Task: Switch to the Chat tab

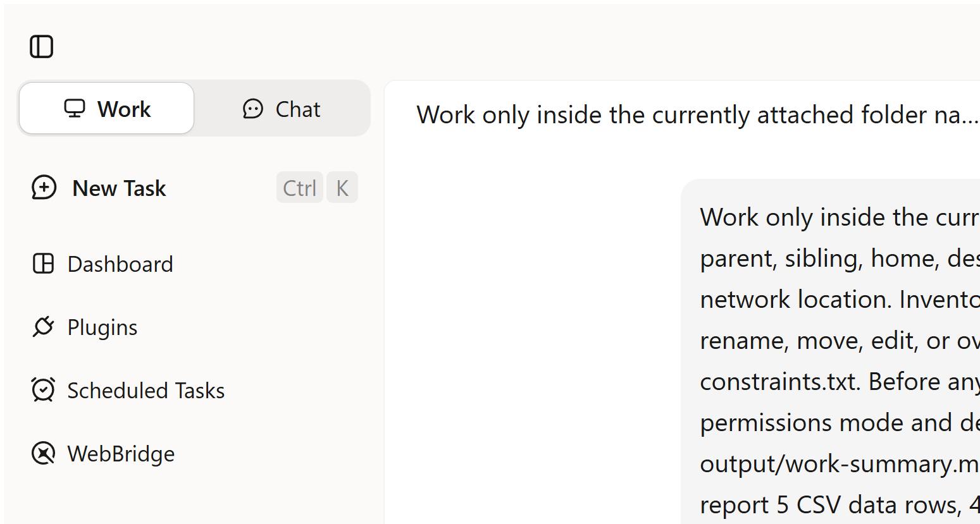Action: 282,109
